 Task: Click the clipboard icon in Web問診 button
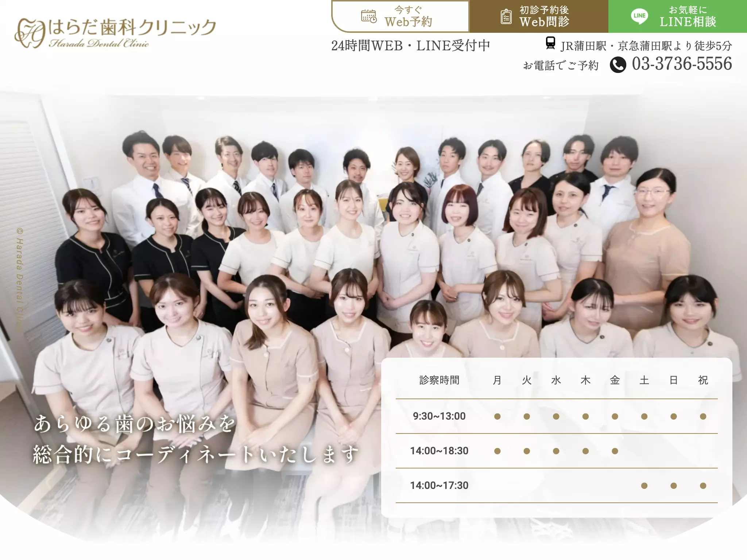506,16
